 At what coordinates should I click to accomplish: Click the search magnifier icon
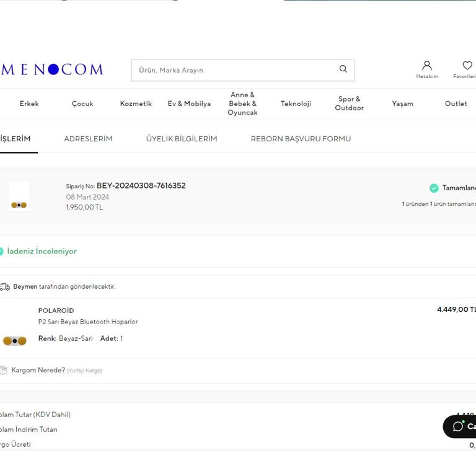[x=343, y=69]
